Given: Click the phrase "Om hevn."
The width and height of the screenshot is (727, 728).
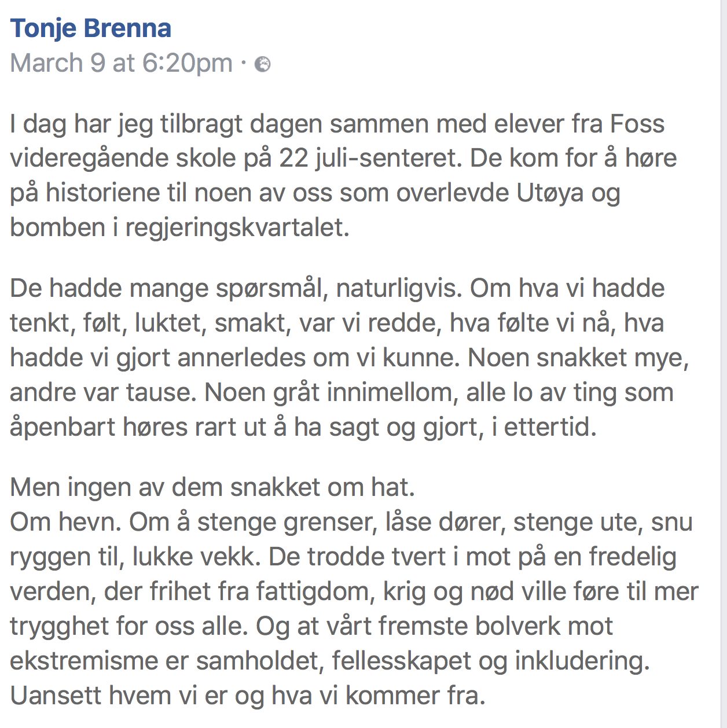Looking at the screenshot, I should coord(65,522).
